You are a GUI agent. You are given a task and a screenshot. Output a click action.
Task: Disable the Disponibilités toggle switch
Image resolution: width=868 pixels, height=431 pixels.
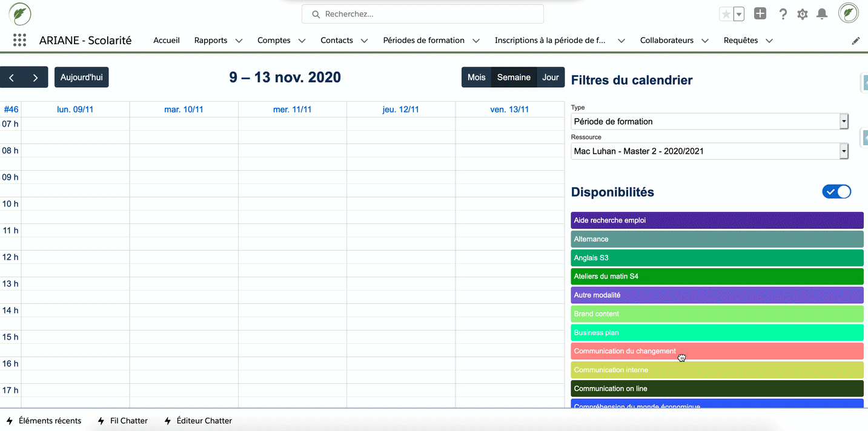point(837,191)
